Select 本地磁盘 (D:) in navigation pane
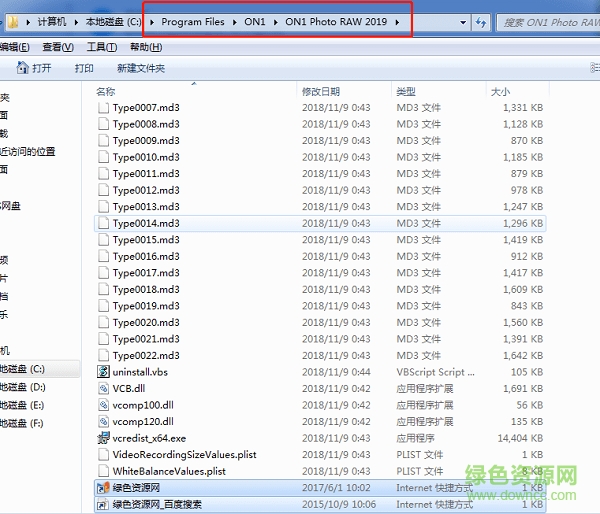600x514 pixels. [23, 387]
